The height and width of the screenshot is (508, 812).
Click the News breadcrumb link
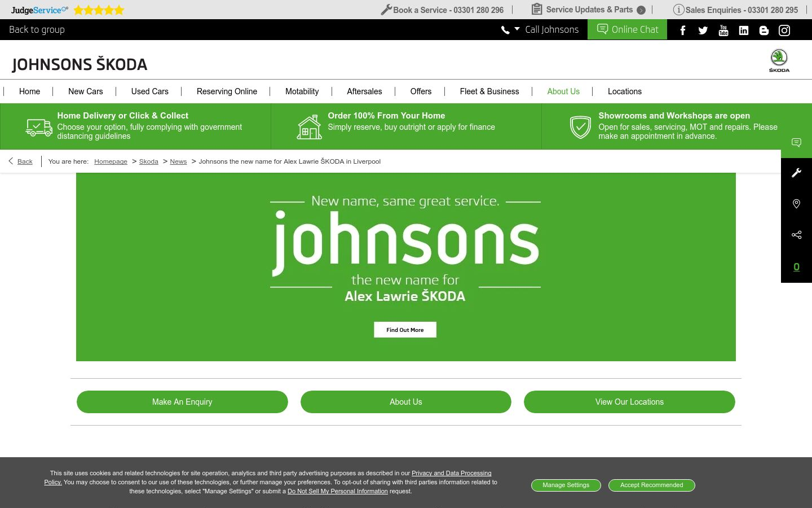[178, 161]
